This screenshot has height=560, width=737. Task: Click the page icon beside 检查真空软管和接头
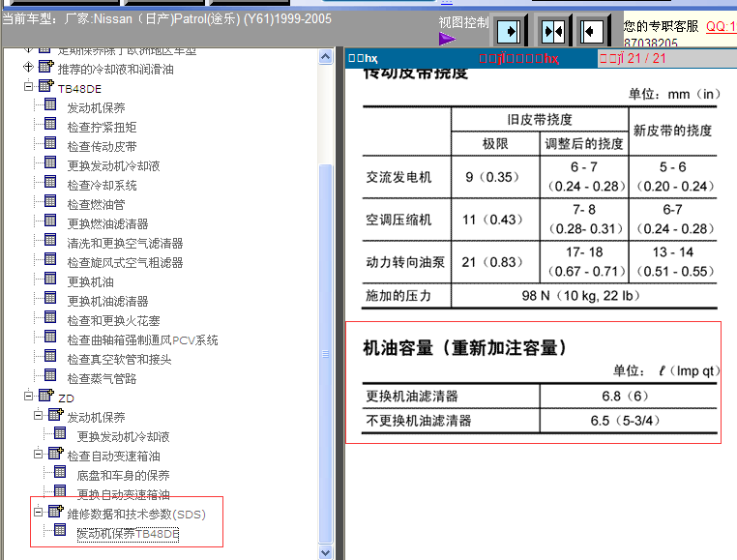pos(50,356)
